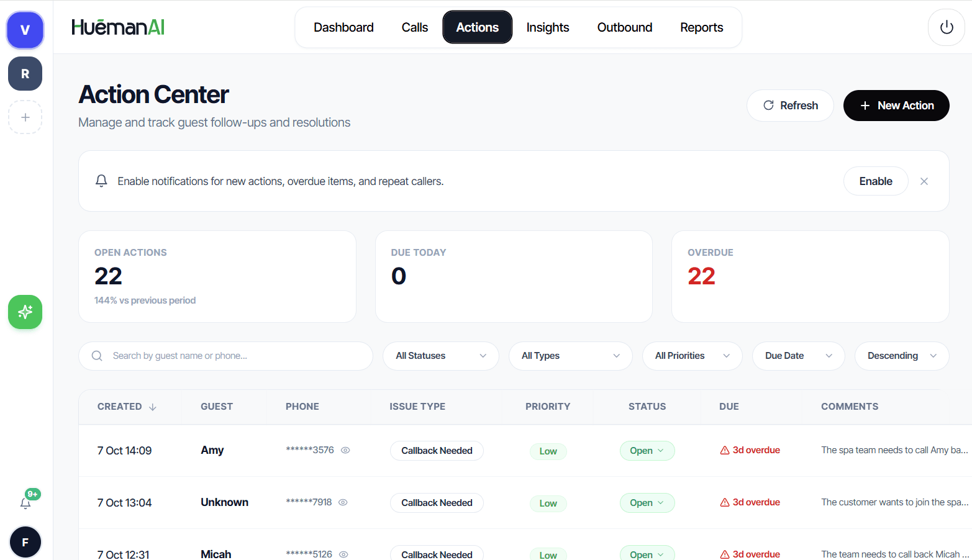Viewport: 972px width, 560px height.
Task: Go to the Insights tab
Action: [x=548, y=27]
